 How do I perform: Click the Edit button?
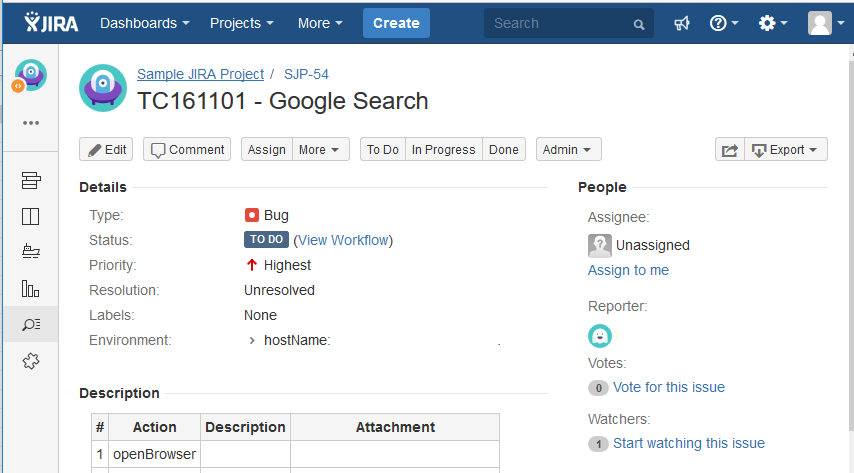coord(106,149)
